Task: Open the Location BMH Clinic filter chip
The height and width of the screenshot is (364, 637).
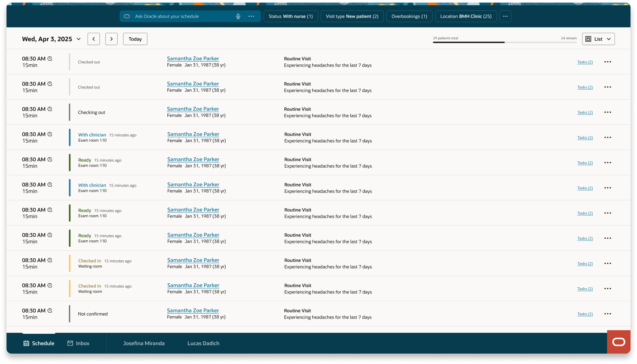Action: (x=466, y=16)
